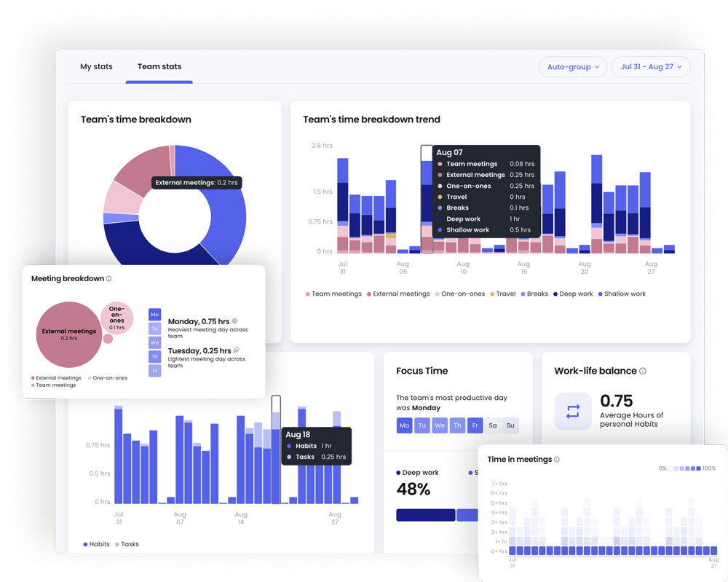728x582 pixels.
Task: Select the Mo day button in Focus Time
Action: [x=404, y=425]
